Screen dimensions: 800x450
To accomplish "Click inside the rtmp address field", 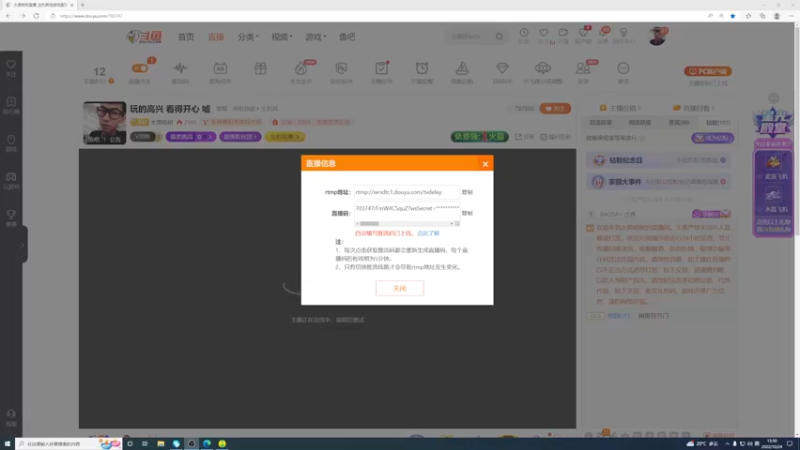I will pos(407,192).
